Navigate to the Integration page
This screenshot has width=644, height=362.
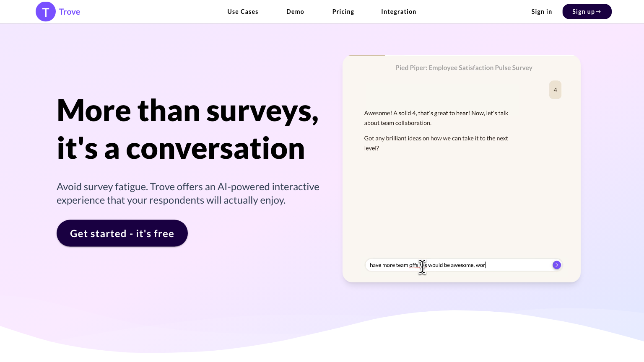(398, 12)
